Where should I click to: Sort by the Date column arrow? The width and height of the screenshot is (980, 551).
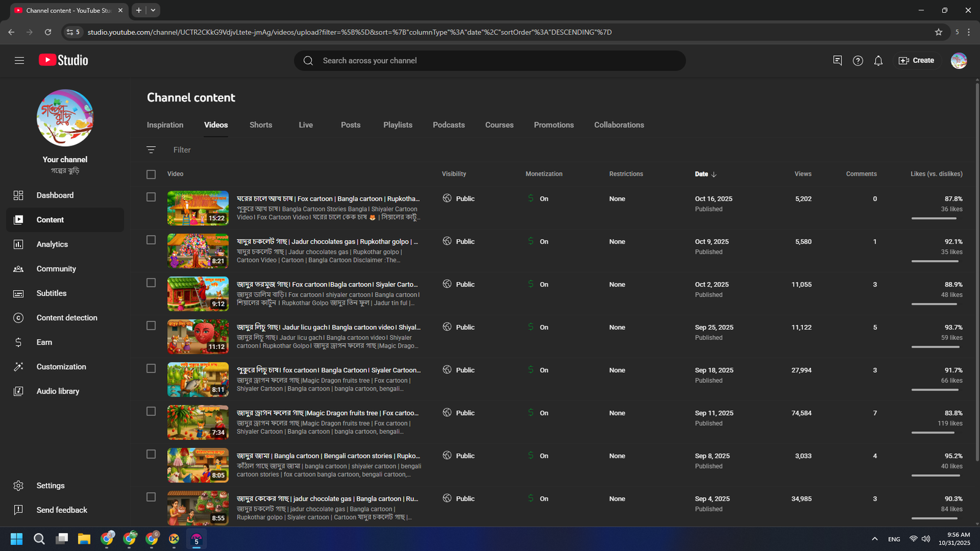click(714, 174)
